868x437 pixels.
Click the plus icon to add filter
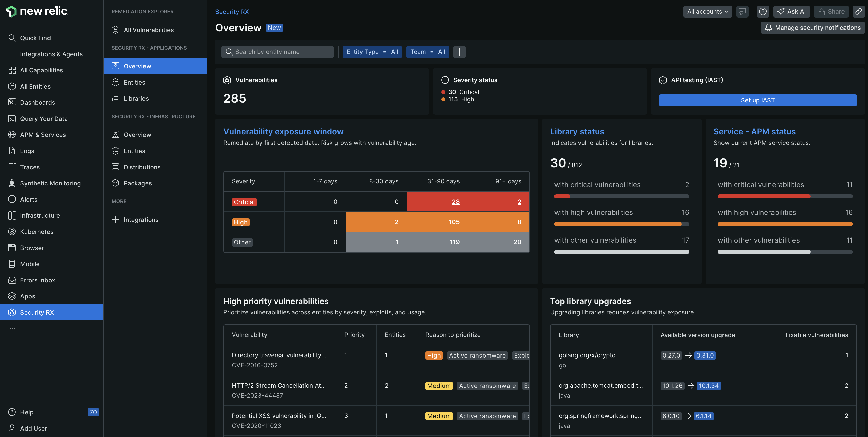tap(459, 52)
